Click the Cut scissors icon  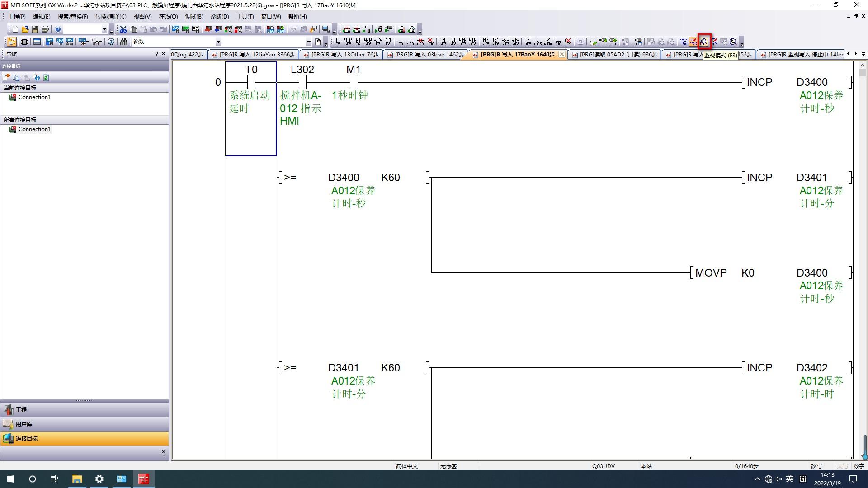[123, 29]
